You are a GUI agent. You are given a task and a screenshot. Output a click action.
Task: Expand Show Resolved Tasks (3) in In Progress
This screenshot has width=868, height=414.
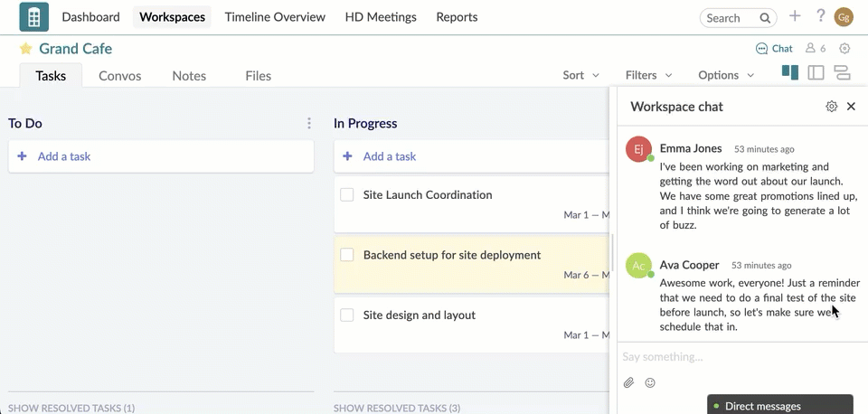click(x=397, y=408)
